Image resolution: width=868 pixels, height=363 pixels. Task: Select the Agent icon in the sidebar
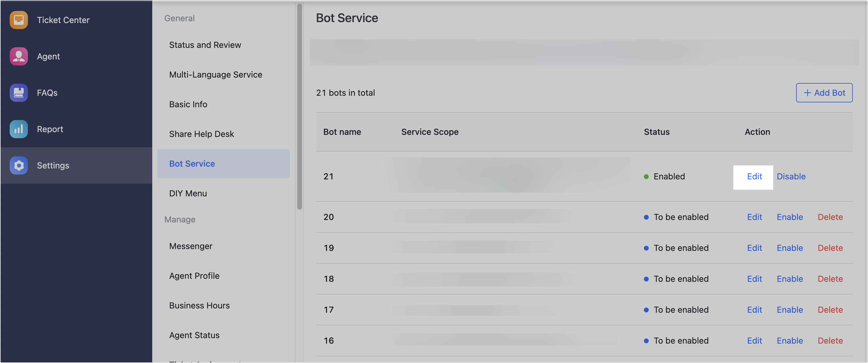(x=19, y=56)
